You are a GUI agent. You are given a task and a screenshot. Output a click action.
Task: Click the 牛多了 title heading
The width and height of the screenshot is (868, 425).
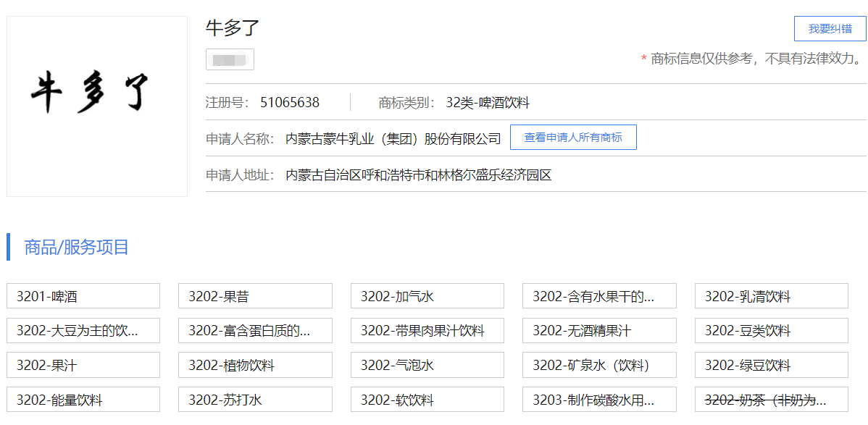pos(233,27)
